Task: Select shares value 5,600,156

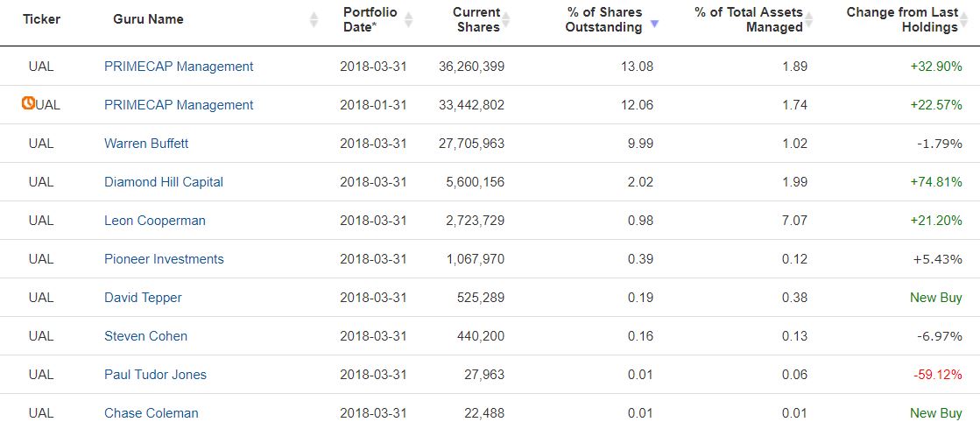Action: 475,182
